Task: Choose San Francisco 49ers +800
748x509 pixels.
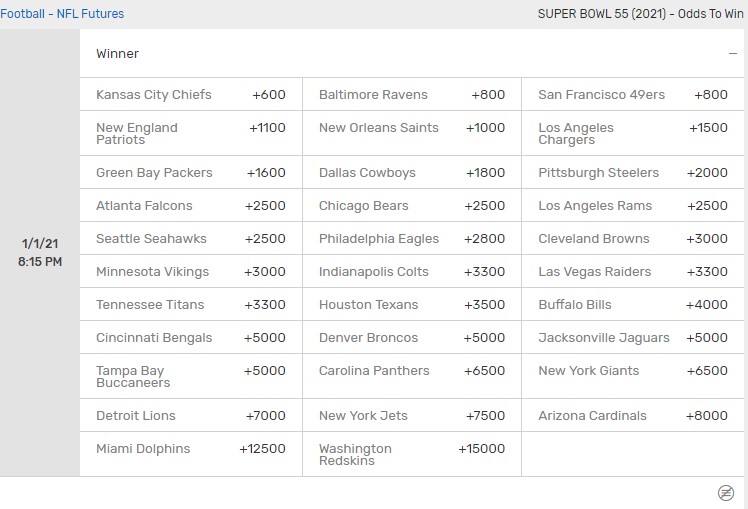Action: click(632, 95)
